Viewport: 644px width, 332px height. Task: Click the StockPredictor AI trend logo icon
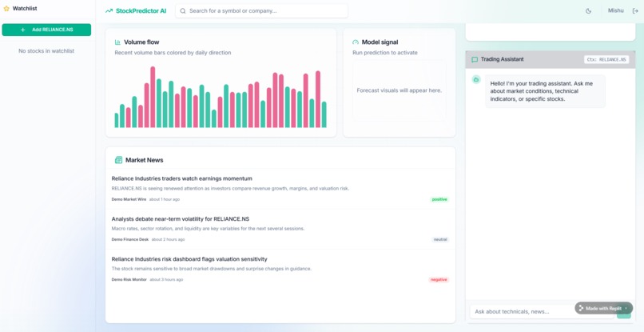click(x=109, y=11)
